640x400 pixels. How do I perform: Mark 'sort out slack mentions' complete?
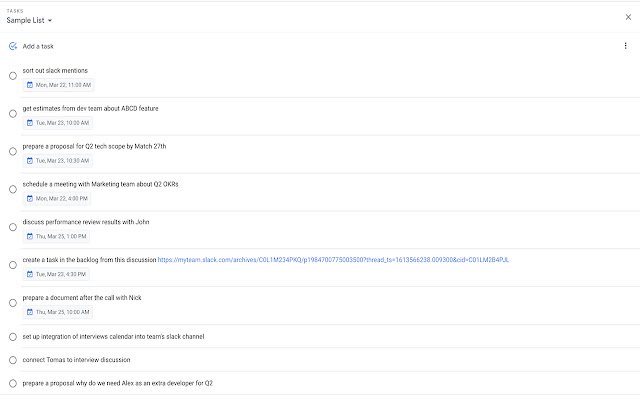click(13, 76)
